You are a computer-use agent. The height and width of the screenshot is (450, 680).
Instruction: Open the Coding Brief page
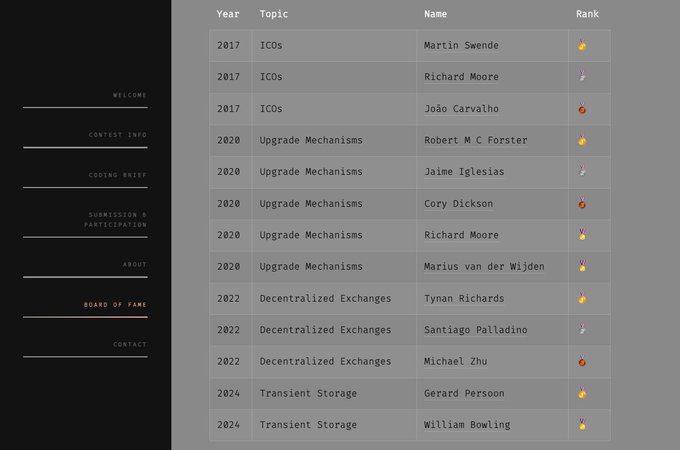[x=118, y=175]
